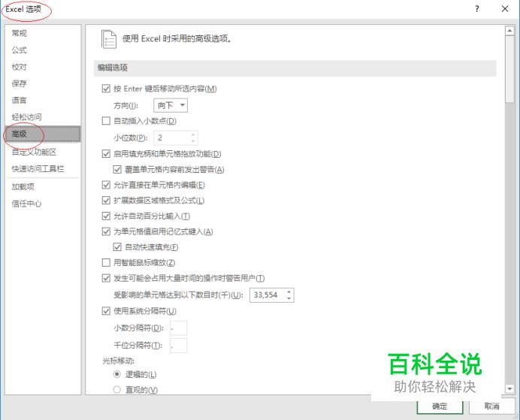Toggle 启用填充柄和单元格拖放功能 checkbox
The height and width of the screenshot is (420, 520).
point(106,154)
